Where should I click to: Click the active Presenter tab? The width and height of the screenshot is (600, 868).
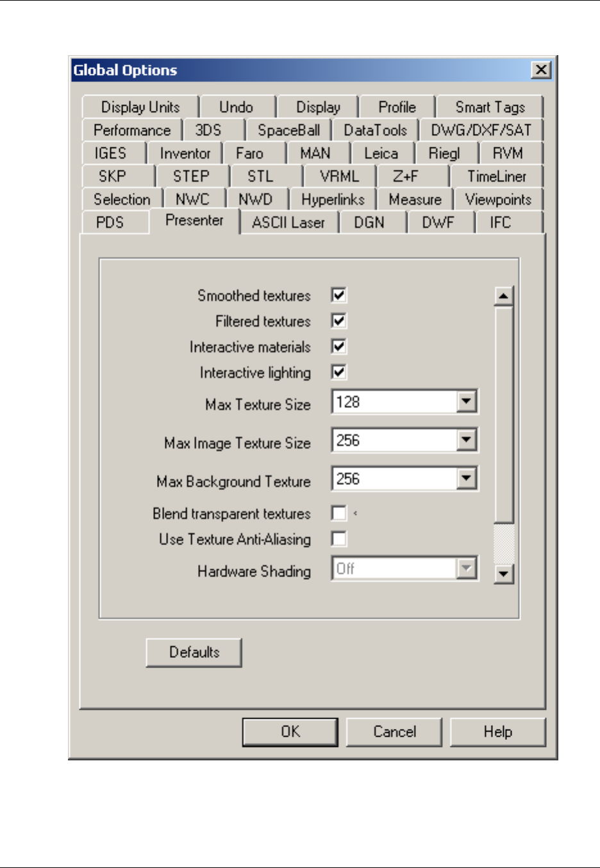click(194, 220)
